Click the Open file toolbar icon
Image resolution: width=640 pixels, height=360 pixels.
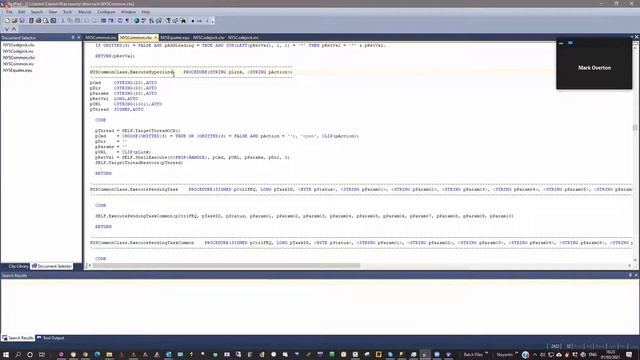15,20
